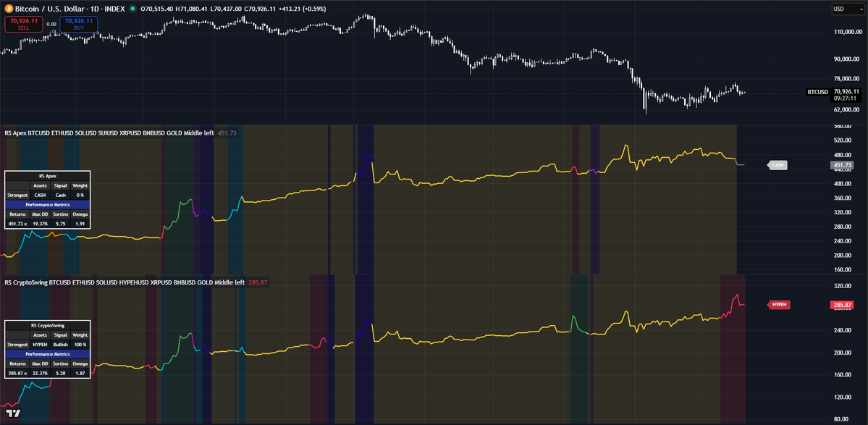Open the TradingView logo at bottom left
Screen dimensions: 868x425
coord(13,413)
